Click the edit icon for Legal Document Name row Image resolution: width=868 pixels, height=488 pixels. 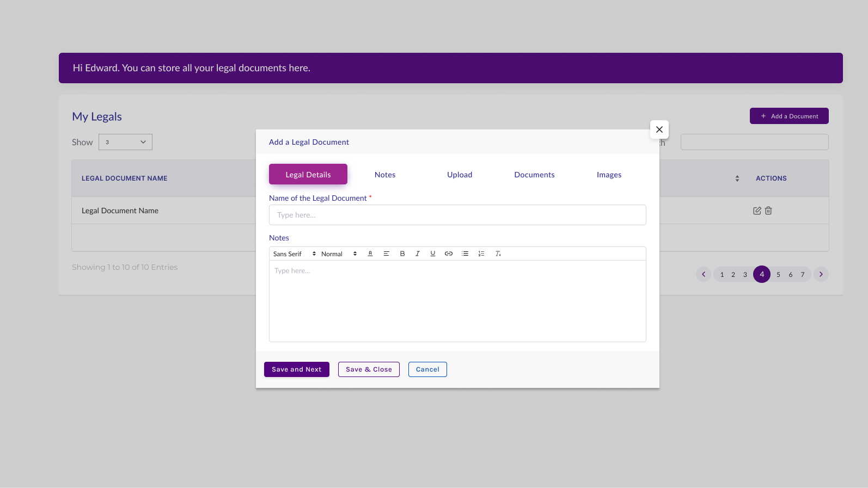coord(757,211)
